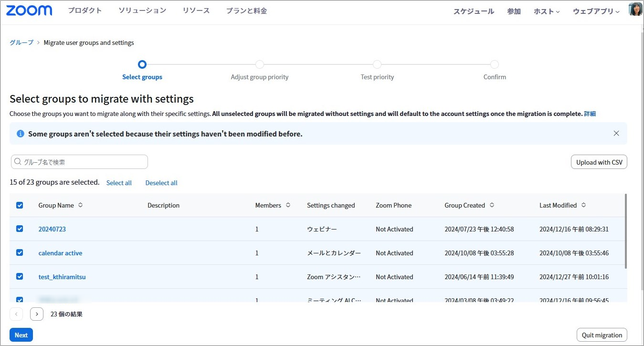Expand the ウェブアプリ dropdown menu
The image size is (644, 346).
pos(596,11)
